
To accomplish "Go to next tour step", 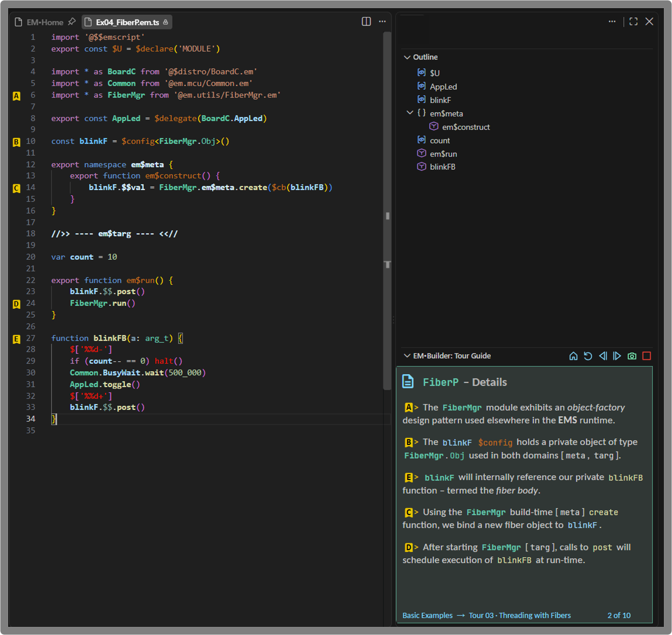I will pyautogui.click(x=617, y=356).
